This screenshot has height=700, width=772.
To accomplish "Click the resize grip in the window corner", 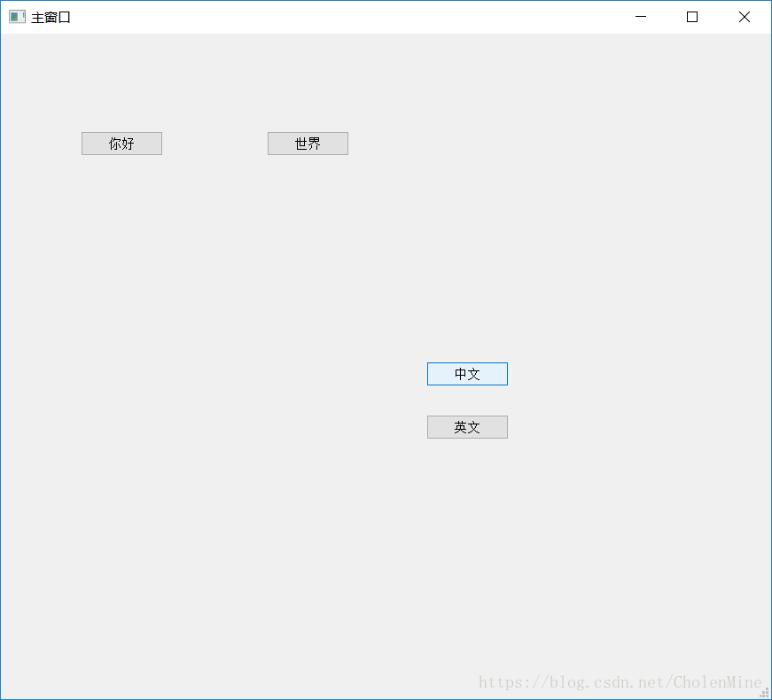I will point(766,693).
